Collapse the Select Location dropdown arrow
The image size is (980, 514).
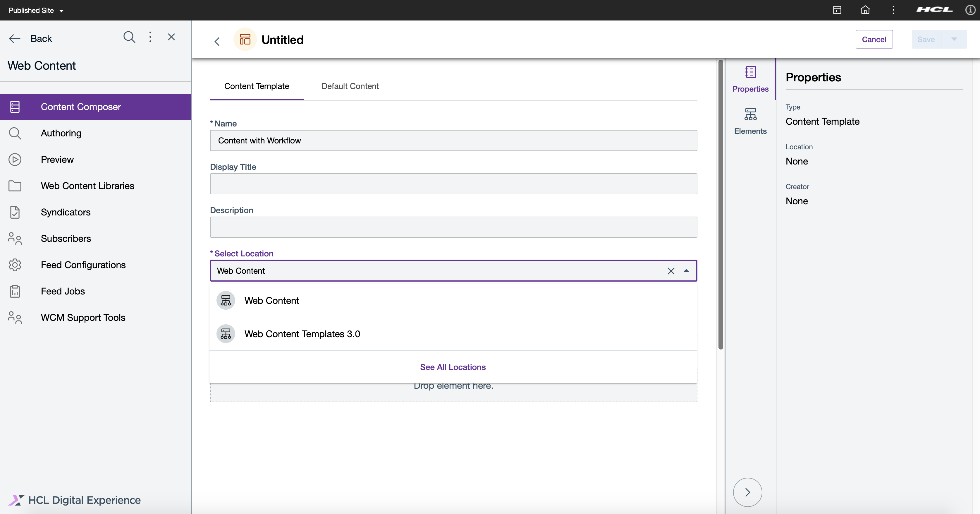[x=686, y=271]
